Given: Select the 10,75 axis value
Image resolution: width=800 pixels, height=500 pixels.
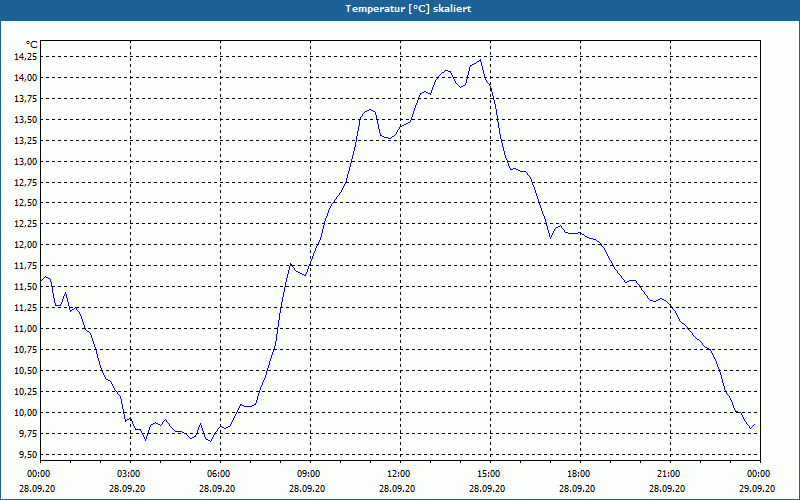Looking at the screenshot, I should pos(26,349).
